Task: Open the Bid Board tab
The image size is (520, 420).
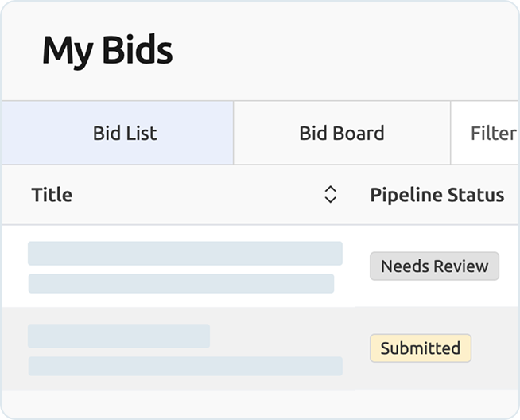Action: (x=341, y=133)
